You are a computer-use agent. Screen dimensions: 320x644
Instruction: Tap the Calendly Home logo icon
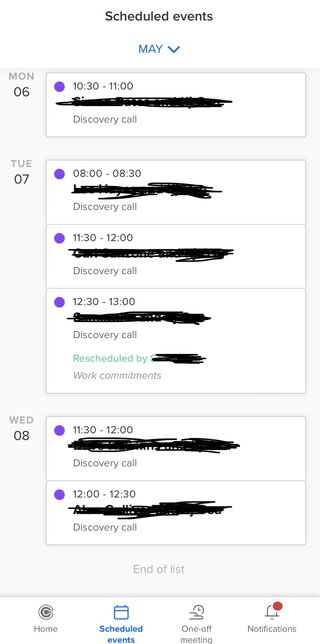pyautogui.click(x=46, y=612)
